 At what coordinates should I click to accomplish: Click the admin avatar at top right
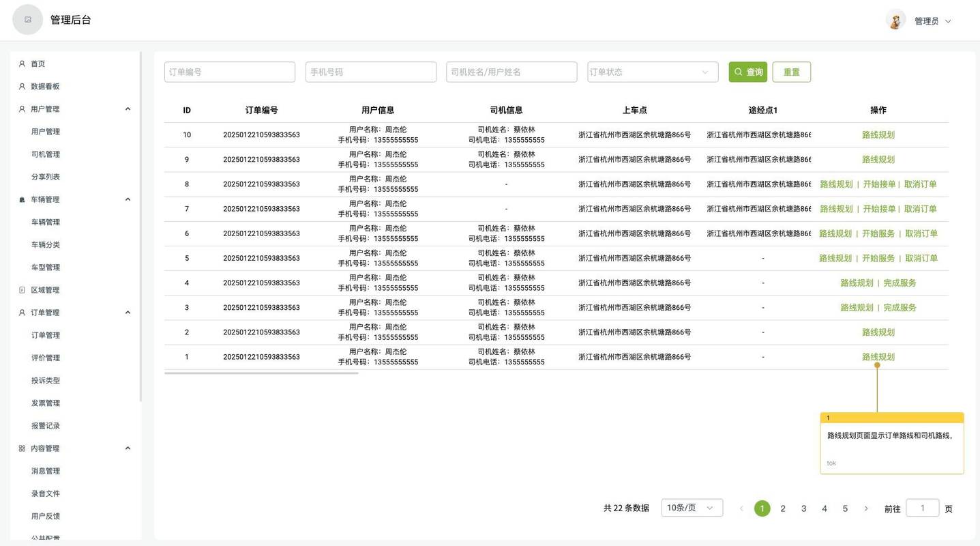[894, 19]
